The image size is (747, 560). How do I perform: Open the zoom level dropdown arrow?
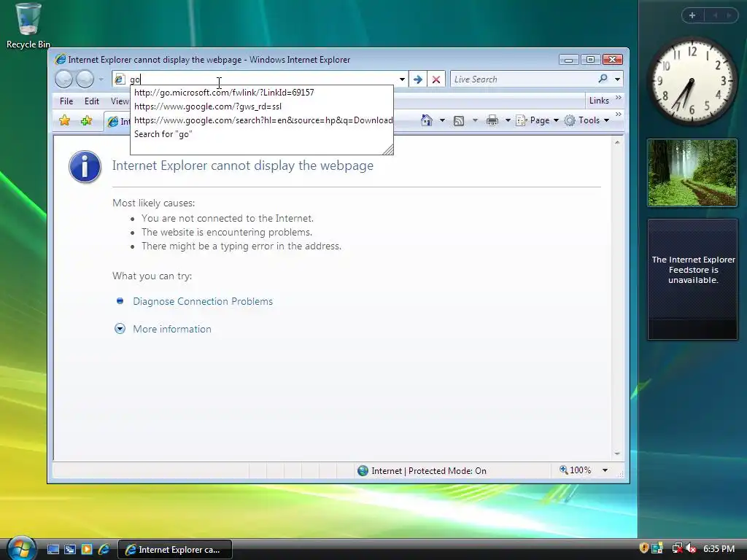[x=605, y=470]
